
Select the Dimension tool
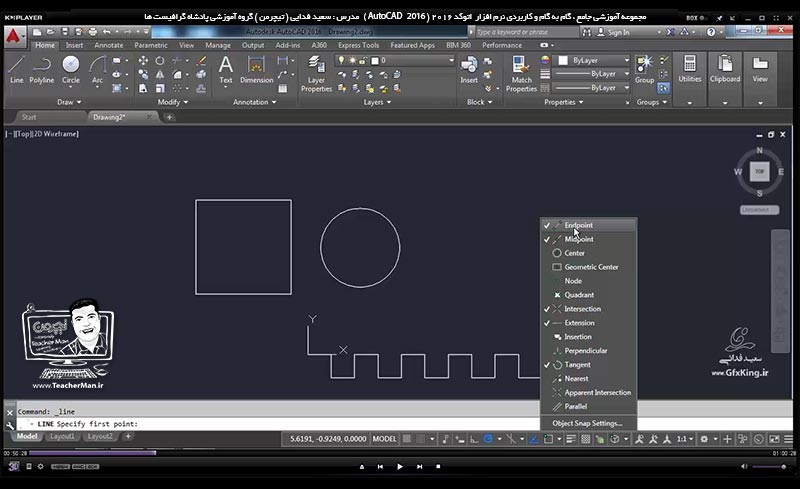pyautogui.click(x=256, y=70)
